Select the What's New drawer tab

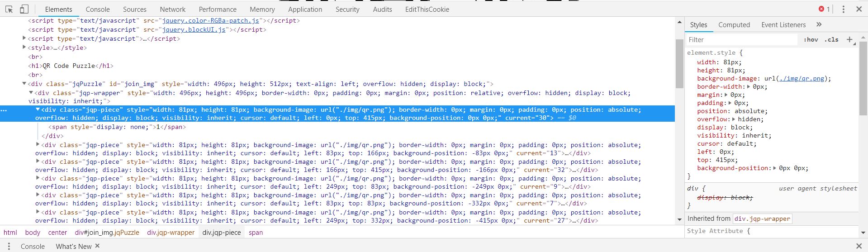pos(73,246)
